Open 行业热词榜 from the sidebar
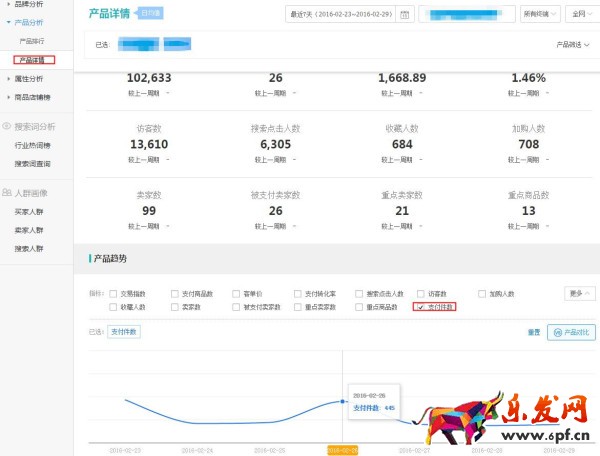Image resolution: width=600 pixels, height=456 pixels. 32,145
